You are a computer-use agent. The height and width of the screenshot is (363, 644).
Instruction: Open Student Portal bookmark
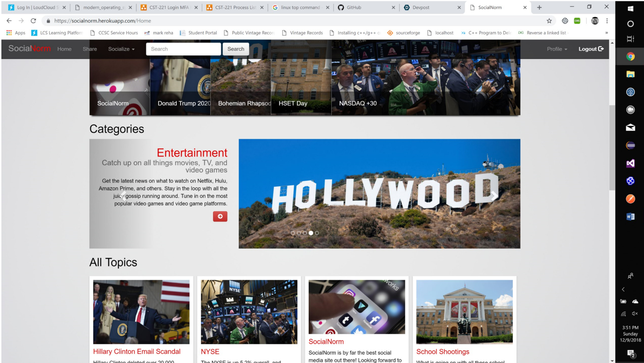[x=198, y=33]
